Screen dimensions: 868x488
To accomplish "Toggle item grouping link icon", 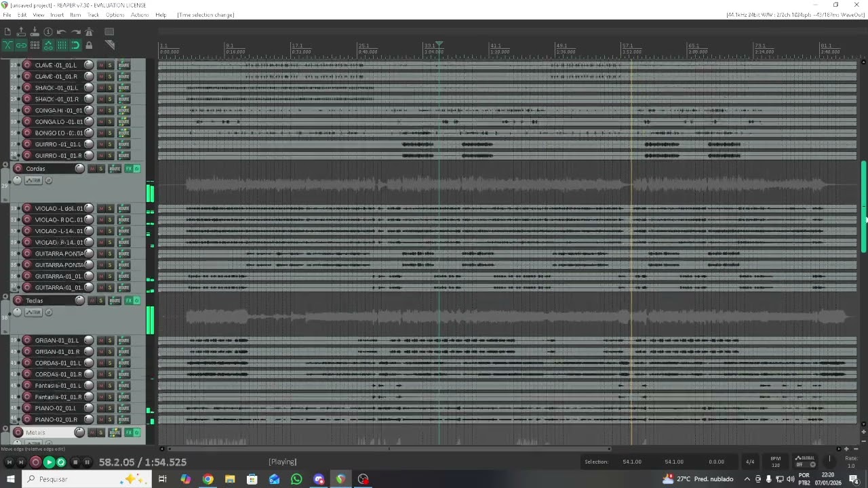I will click(x=21, y=45).
